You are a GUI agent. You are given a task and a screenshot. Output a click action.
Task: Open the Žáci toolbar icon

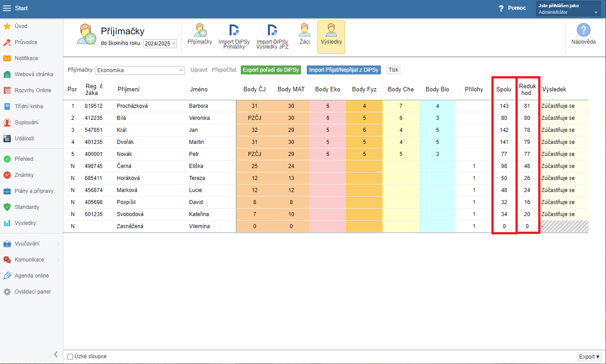click(x=305, y=34)
